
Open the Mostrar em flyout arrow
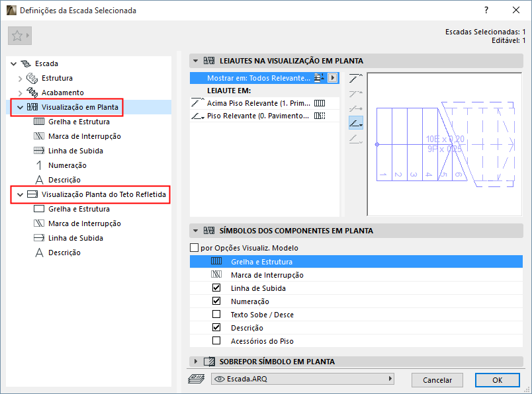pos(333,78)
